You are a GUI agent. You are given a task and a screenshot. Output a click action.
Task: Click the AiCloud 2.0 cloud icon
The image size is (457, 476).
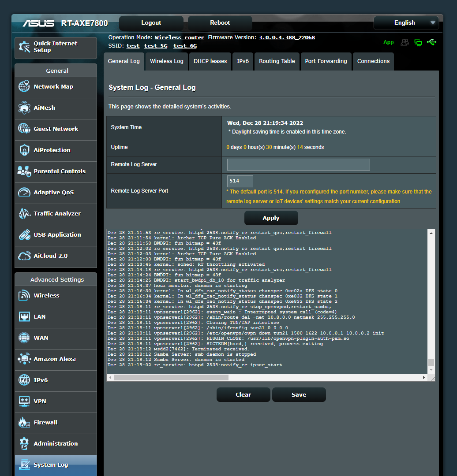click(24, 256)
